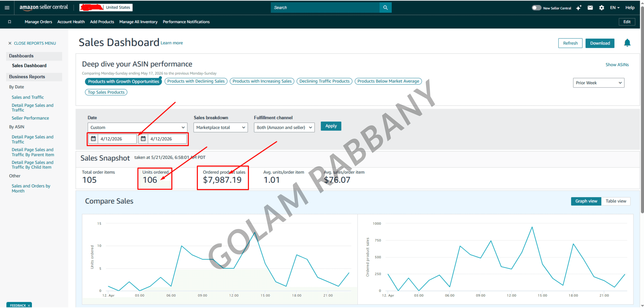
Task: Open Sales and Traffic report
Action: [x=28, y=97]
